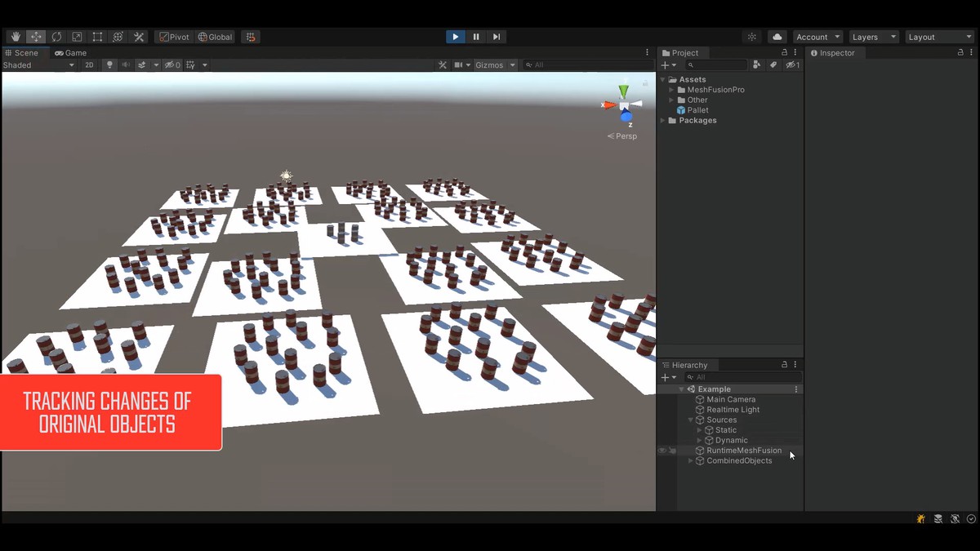Screen dimensions: 980x551
Task: Toggle scene effects
Action: pos(142,64)
